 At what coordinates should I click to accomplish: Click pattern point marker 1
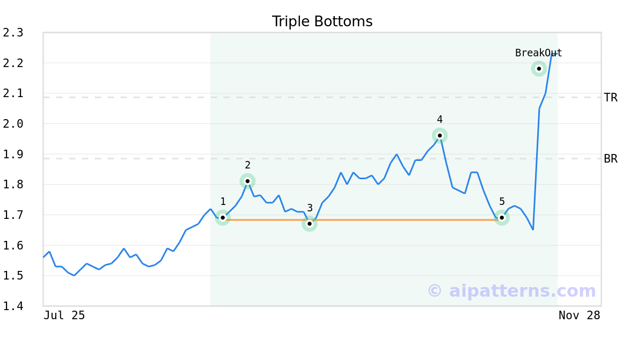(x=223, y=217)
